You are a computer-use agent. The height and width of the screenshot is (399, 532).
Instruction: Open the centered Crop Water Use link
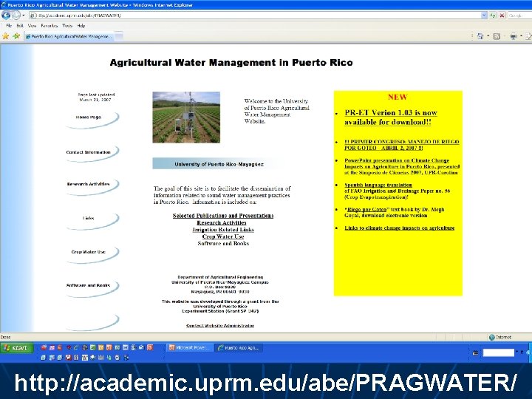click(x=223, y=236)
